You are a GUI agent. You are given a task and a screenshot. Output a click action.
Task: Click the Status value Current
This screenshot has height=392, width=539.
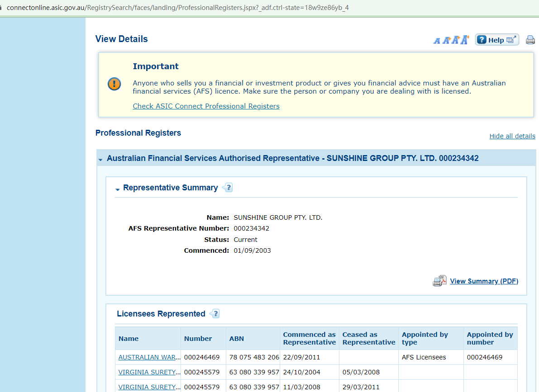tap(245, 240)
